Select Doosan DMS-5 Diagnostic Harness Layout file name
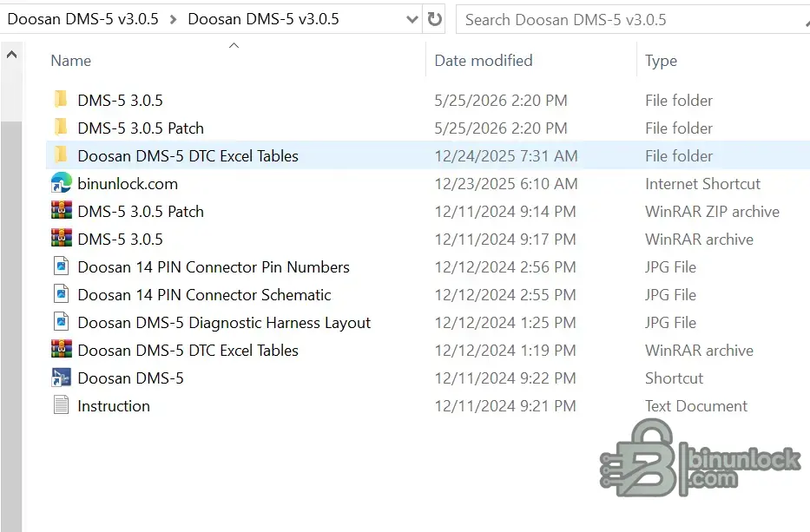Image resolution: width=810 pixels, height=532 pixels. [x=224, y=323]
